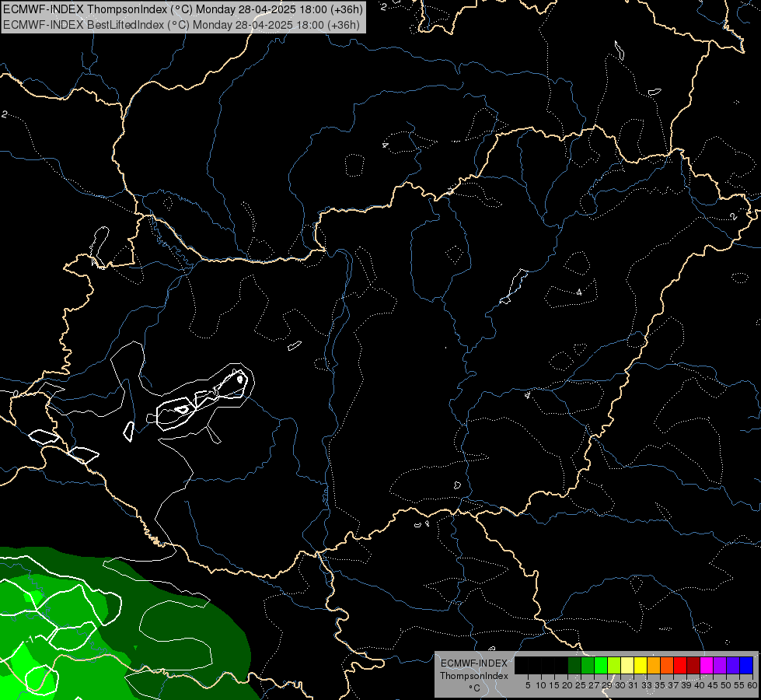Screen dimensions: 761x700
Task: Click the legend scale value 33
Action: tap(647, 685)
